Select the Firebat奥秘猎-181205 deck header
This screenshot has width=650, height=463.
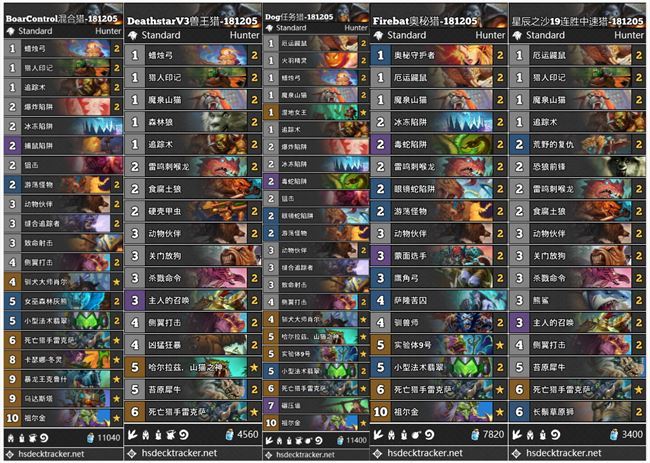(x=425, y=21)
